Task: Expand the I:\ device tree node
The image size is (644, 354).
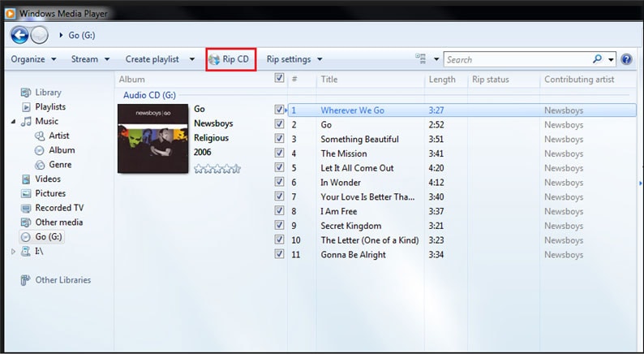Action: pos(13,251)
